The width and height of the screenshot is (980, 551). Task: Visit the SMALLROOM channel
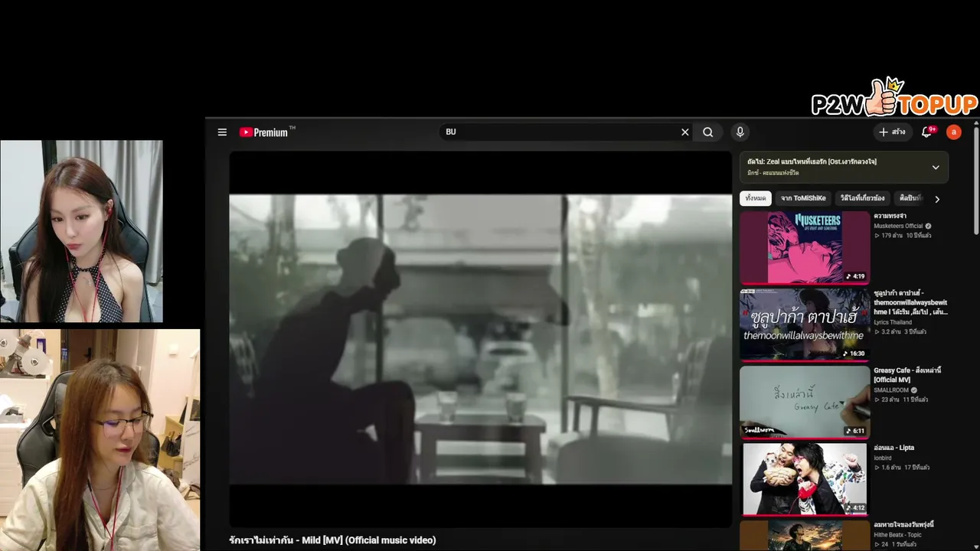(891, 390)
